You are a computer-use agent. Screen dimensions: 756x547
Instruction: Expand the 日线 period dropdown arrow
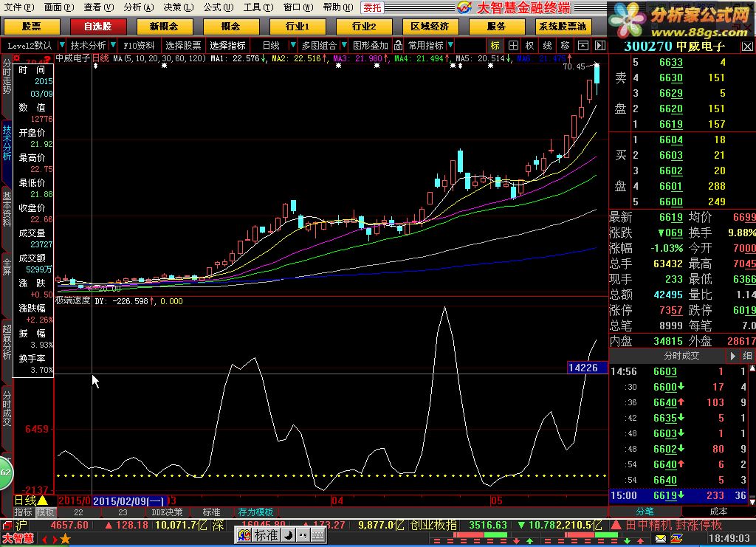point(292,45)
